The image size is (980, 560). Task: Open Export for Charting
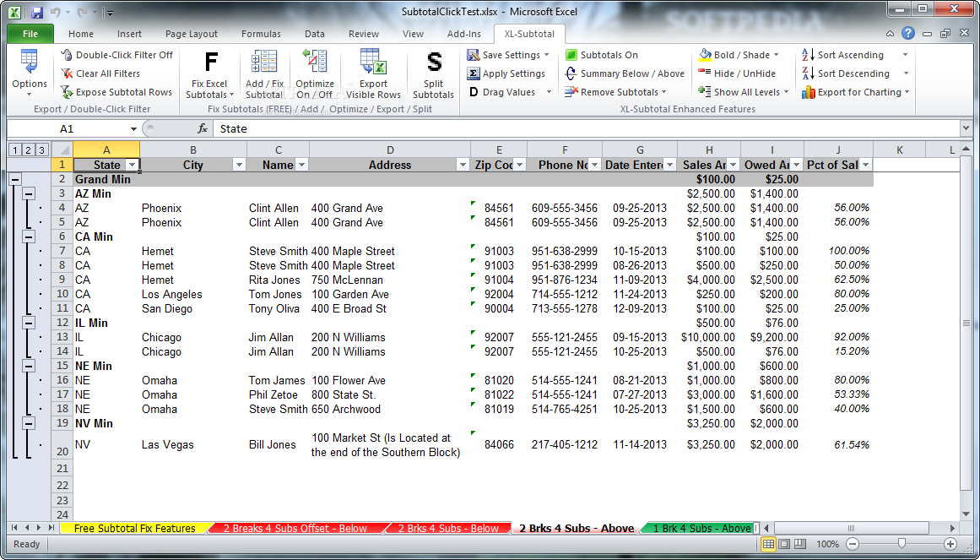pyautogui.click(x=855, y=92)
